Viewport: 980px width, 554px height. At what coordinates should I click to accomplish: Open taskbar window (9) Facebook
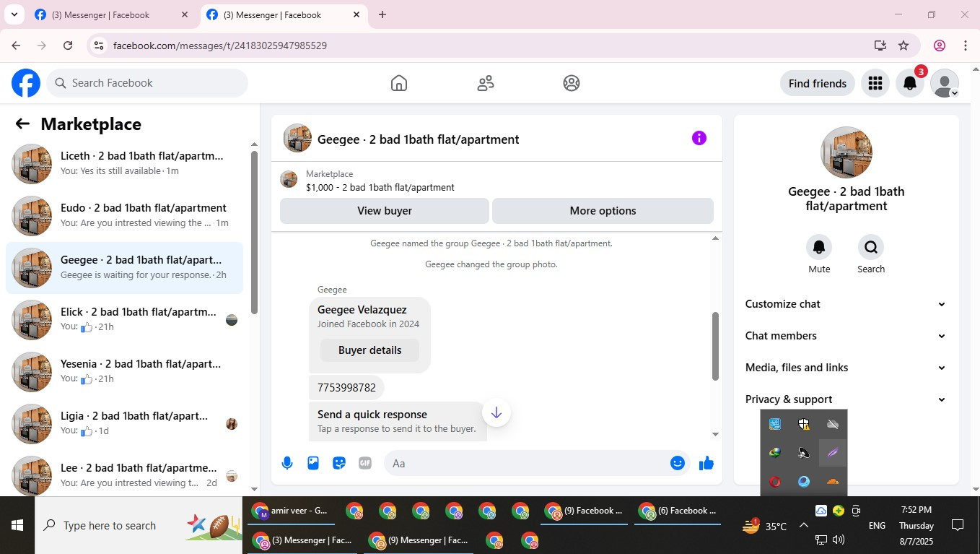click(585, 511)
